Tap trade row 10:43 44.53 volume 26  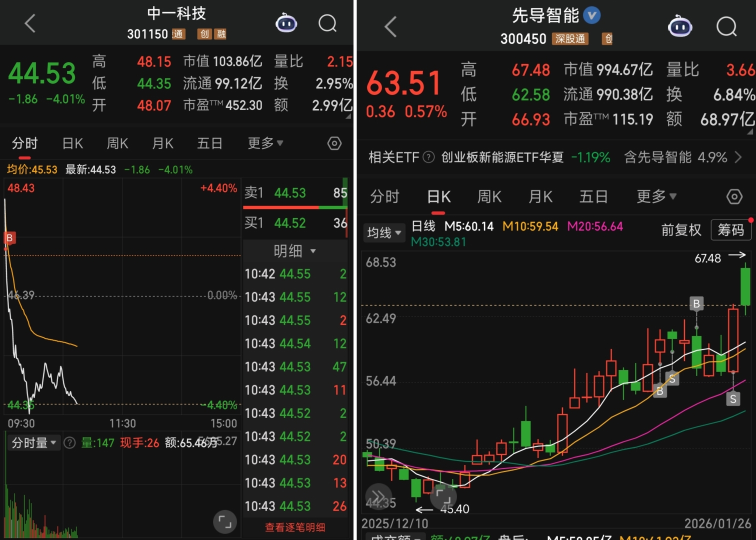pos(295,506)
